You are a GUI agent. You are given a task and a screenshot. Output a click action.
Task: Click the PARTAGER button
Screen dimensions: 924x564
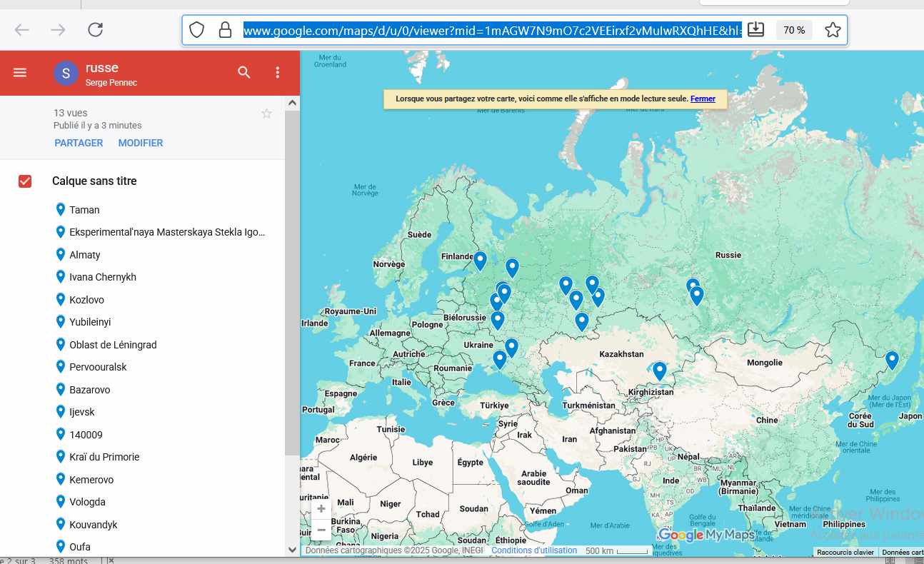[79, 143]
